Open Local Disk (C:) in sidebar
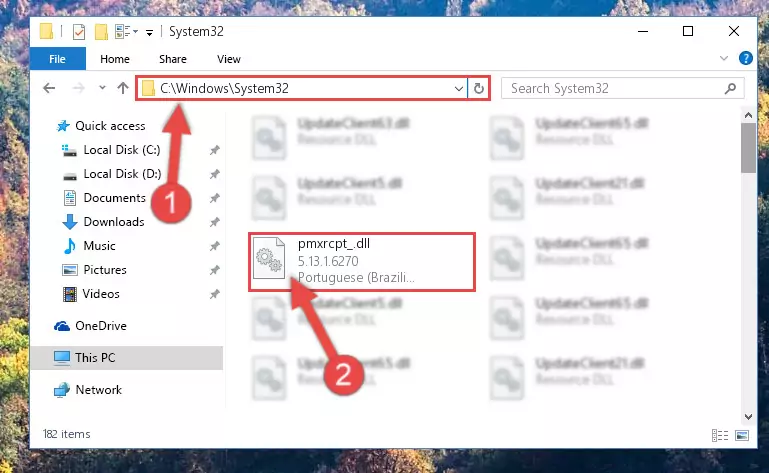Screen dimensions: 769x473 pos(122,150)
